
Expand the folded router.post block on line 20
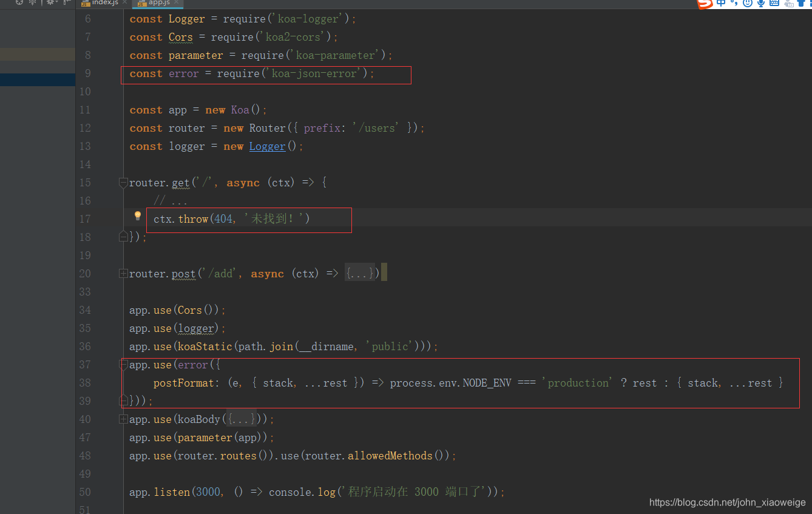point(124,274)
